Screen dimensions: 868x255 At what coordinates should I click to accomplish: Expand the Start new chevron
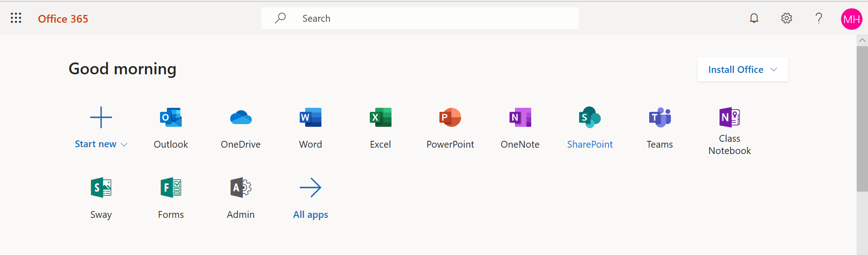[x=124, y=144]
